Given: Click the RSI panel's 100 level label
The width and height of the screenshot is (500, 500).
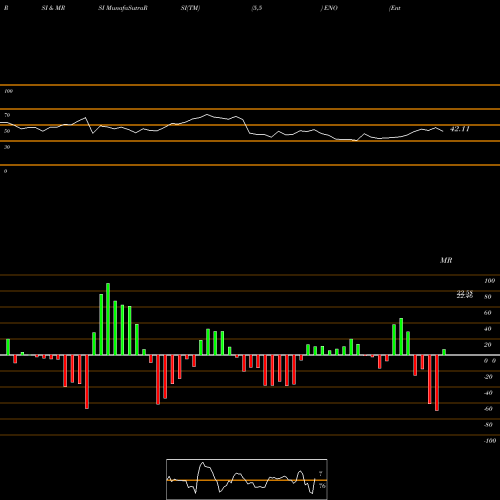Looking at the screenshot, I should pyautogui.click(x=8, y=91).
